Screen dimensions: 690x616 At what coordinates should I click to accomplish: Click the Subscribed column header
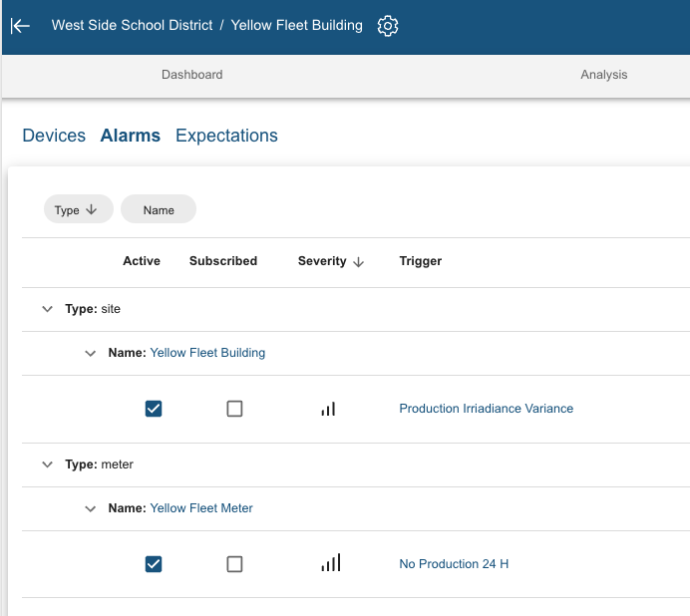[x=223, y=261]
